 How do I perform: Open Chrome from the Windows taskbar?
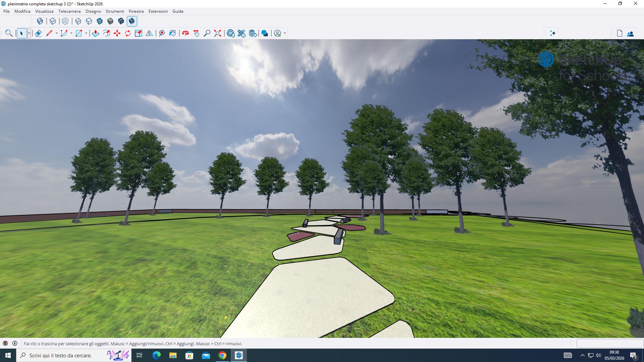point(222,355)
